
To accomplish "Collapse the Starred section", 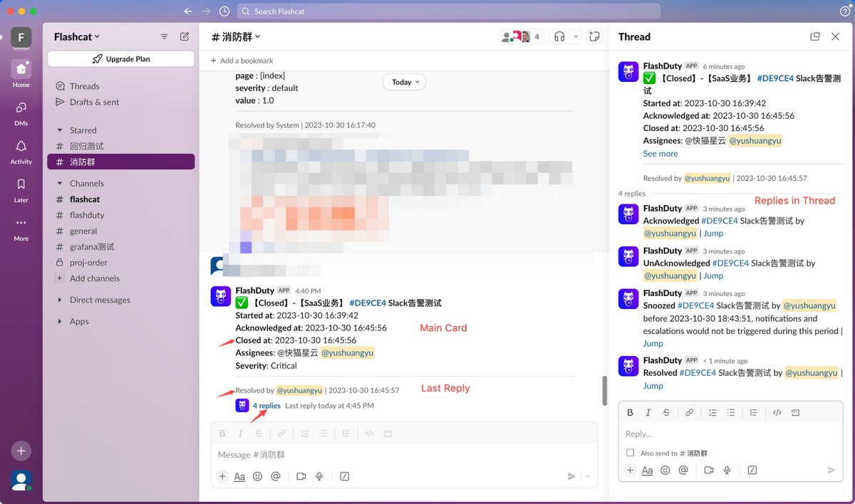I will click(60, 130).
